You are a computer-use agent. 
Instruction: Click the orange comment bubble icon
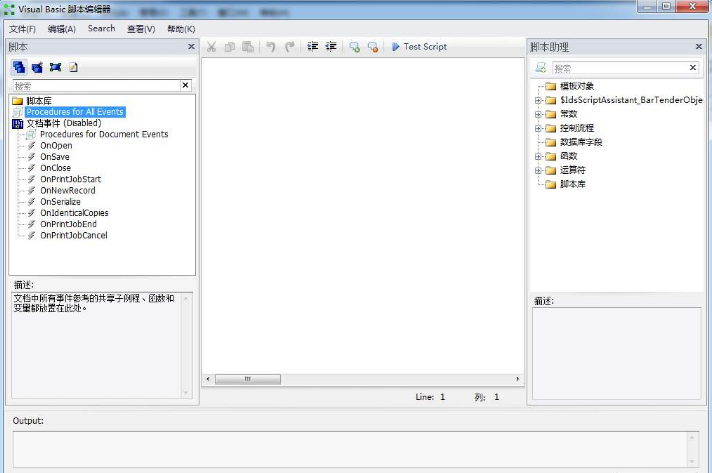(x=373, y=47)
